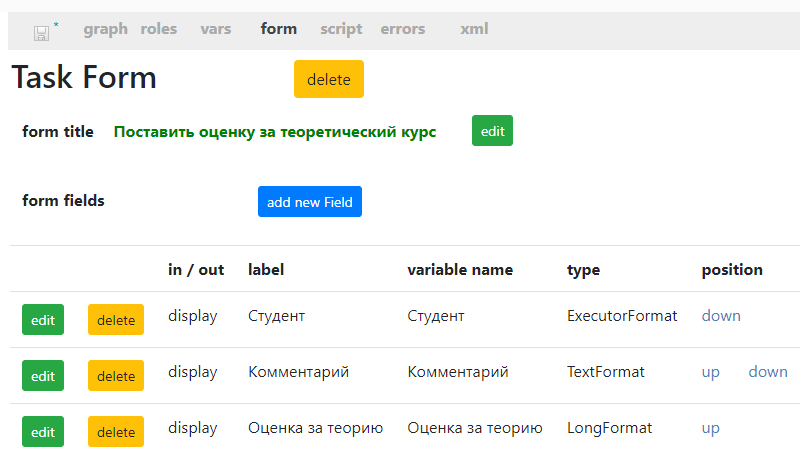Open the script tab
The width and height of the screenshot is (800, 460).
pyautogui.click(x=341, y=29)
